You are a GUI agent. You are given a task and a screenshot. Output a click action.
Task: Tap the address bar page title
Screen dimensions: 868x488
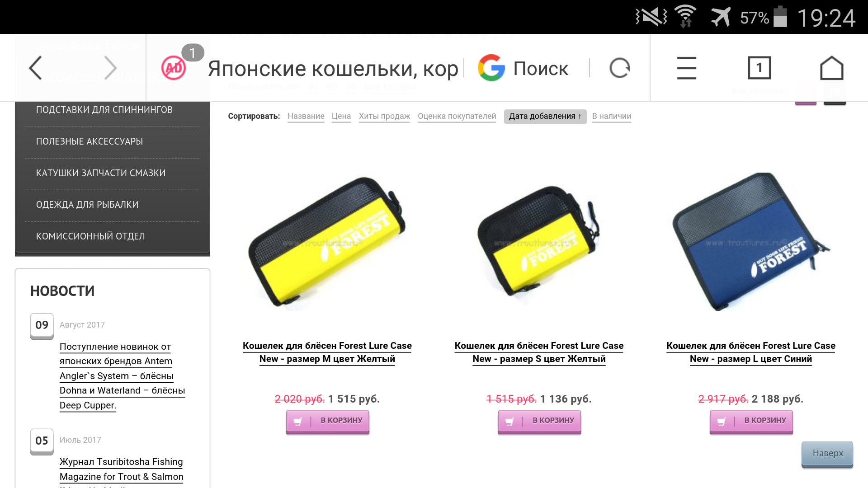coord(333,68)
